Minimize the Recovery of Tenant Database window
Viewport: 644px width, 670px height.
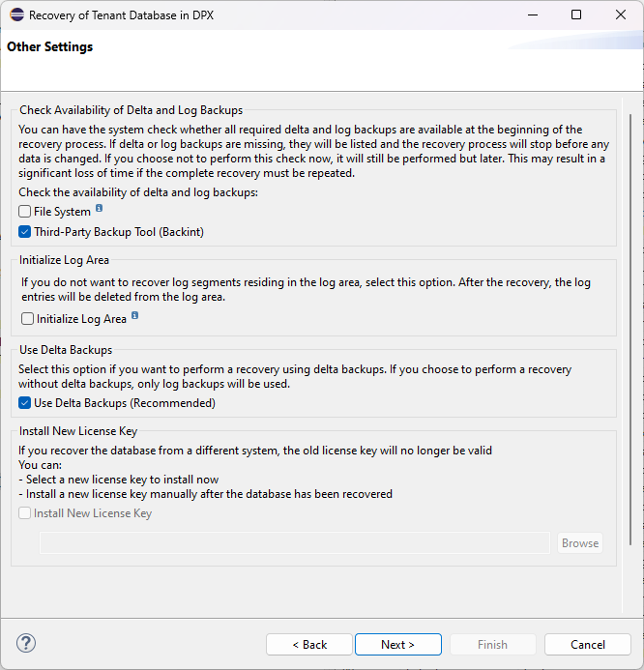click(532, 15)
